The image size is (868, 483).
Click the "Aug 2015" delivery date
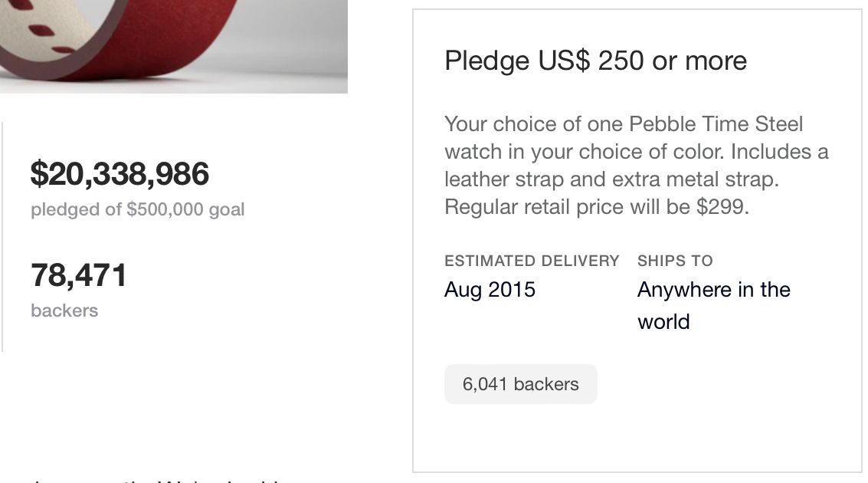tap(490, 290)
